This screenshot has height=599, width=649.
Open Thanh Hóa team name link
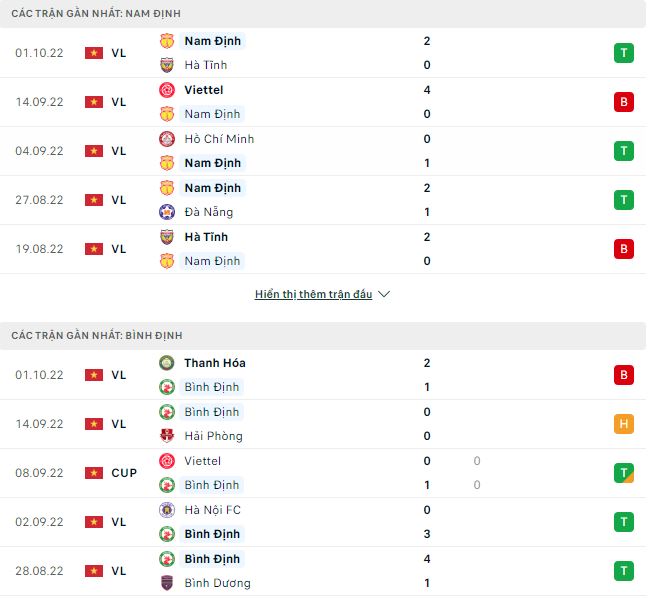coord(214,363)
